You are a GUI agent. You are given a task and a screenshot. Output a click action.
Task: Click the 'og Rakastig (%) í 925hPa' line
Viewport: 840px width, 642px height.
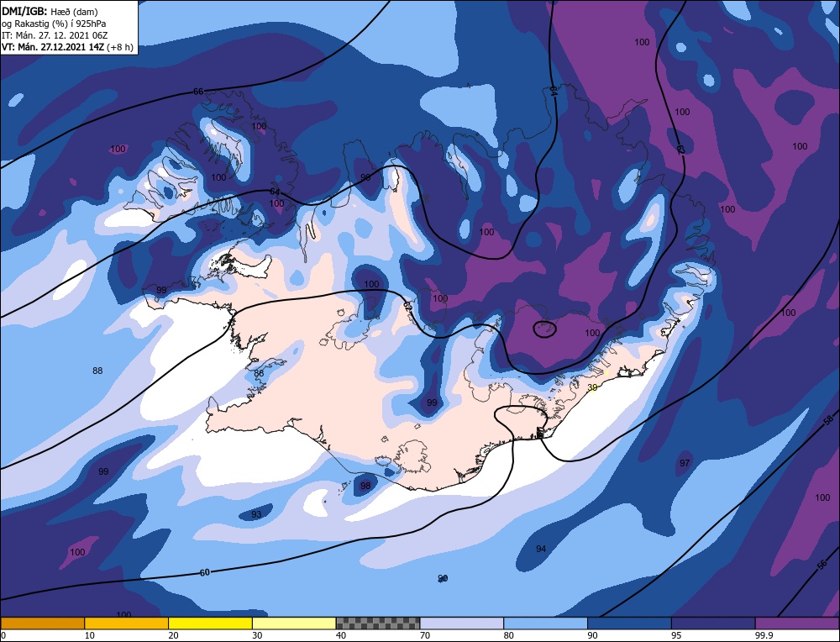(x=54, y=23)
